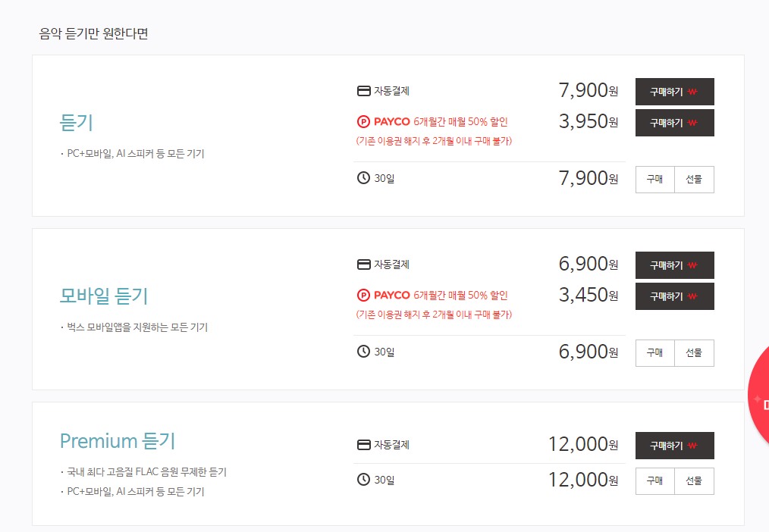Click credit card icon in 모바일 듣기 plan
The image size is (769, 532).
coord(363,264)
